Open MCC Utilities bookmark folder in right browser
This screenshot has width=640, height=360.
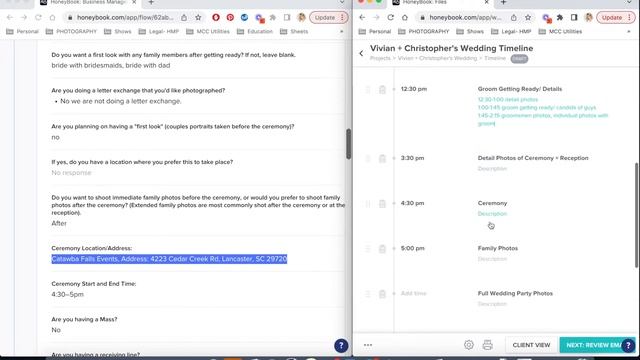tap(560, 31)
